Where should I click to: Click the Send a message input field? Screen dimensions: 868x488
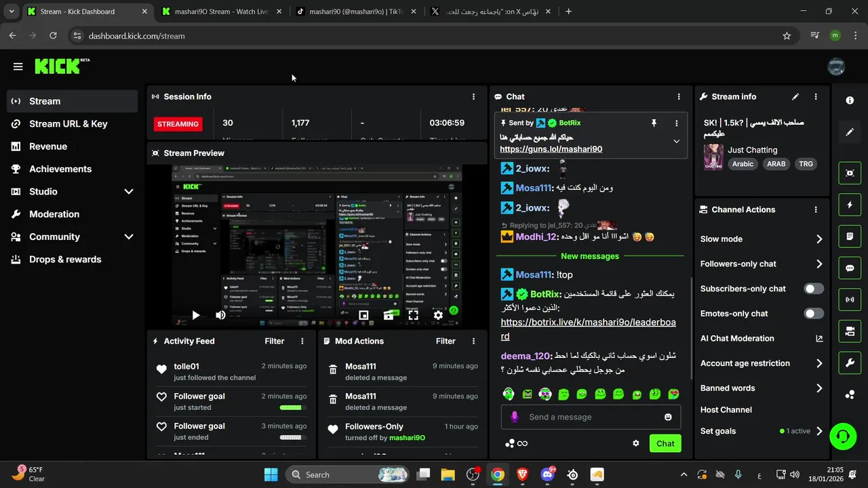click(591, 417)
